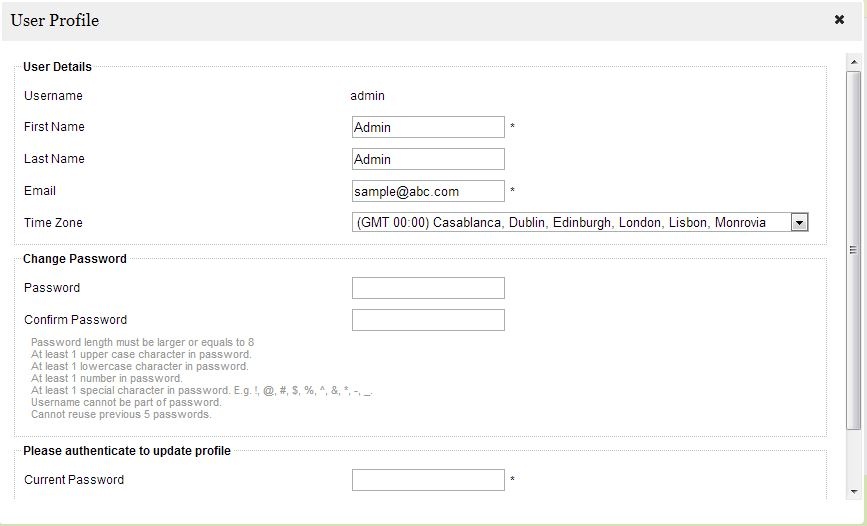
Task: Click the scrollbar down arrow
Action: [x=854, y=492]
